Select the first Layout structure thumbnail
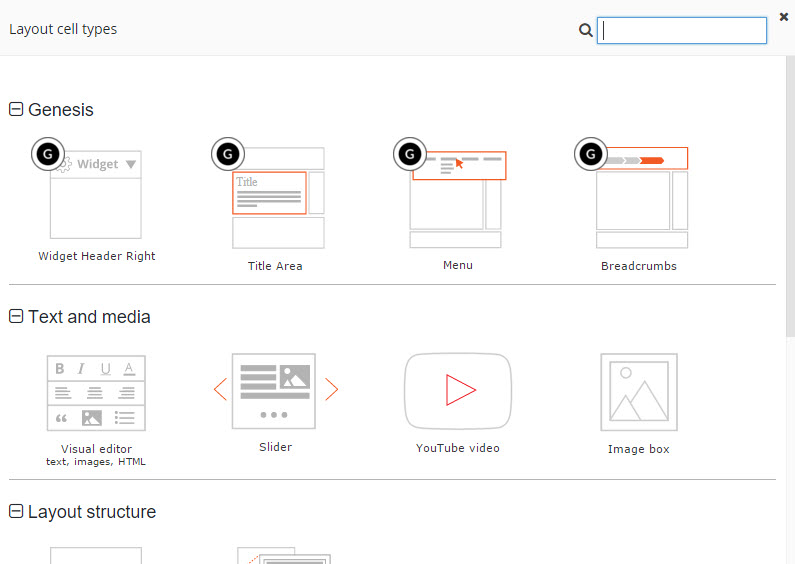 (96, 555)
